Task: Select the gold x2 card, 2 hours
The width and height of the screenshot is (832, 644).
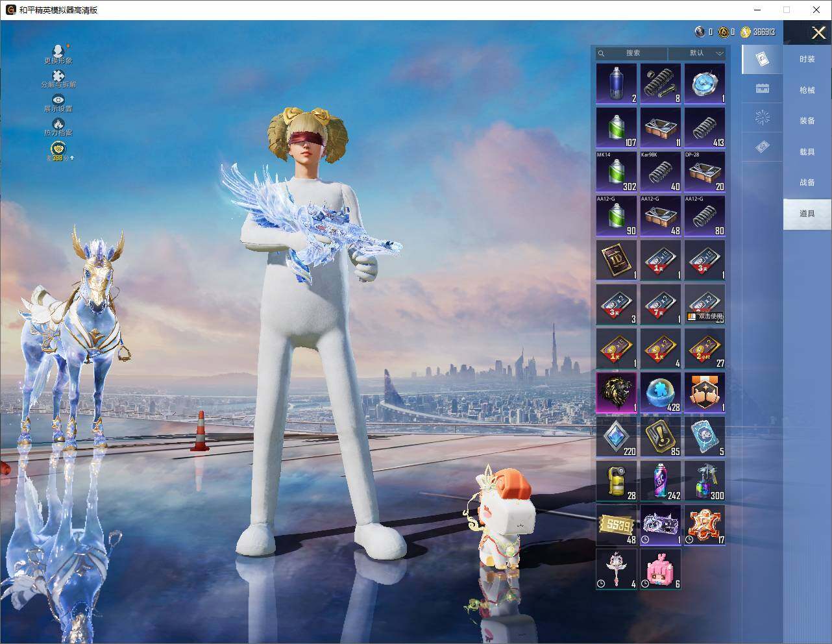Action: 705,348
